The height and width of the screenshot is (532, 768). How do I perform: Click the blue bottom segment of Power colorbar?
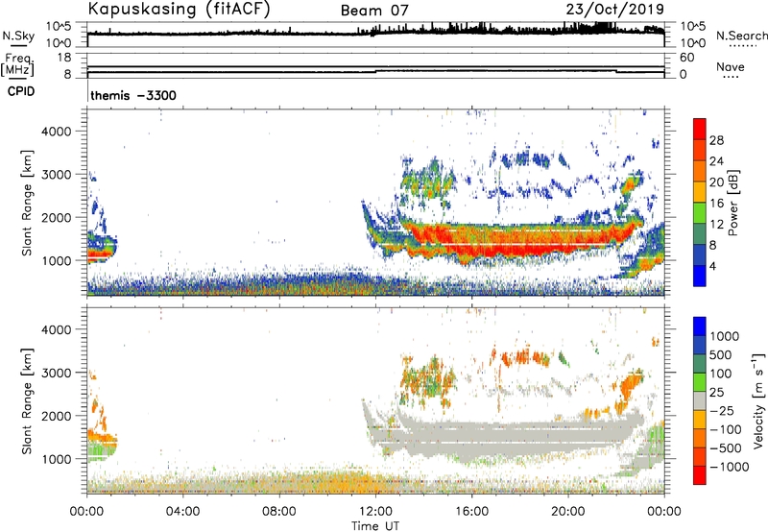coord(700,276)
